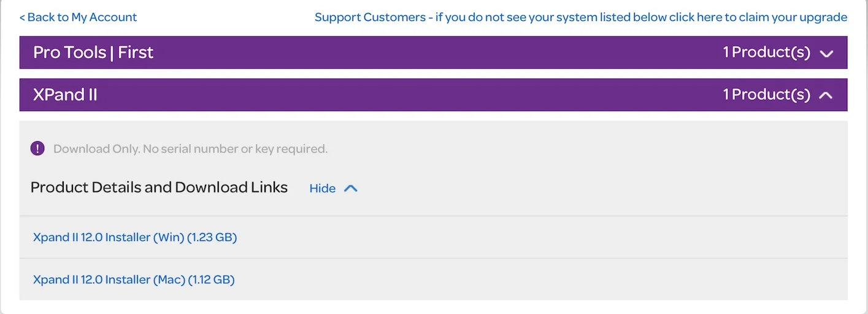Click the 1.12 GB size on the Mac installer

pos(211,280)
